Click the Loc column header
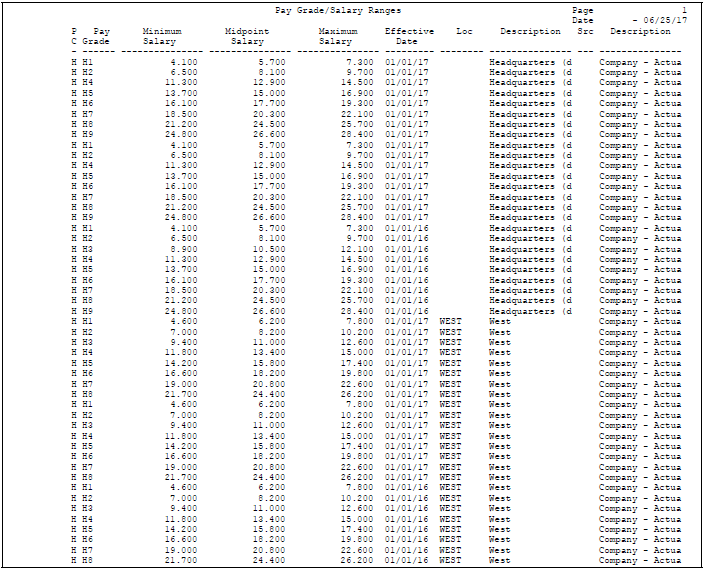This screenshot has width=704, height=570. pyautogui.click(x=464, y=31)
